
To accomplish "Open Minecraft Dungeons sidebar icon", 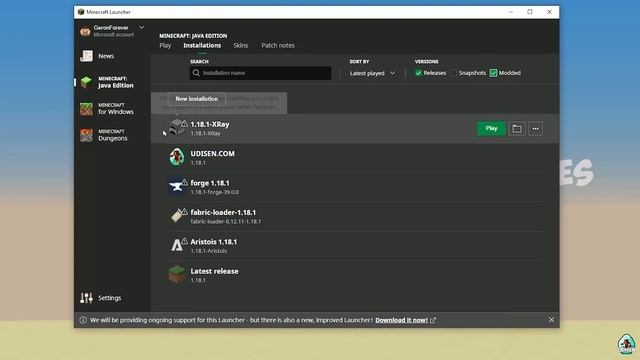I will pyautogui.click(x=87, y=135).
